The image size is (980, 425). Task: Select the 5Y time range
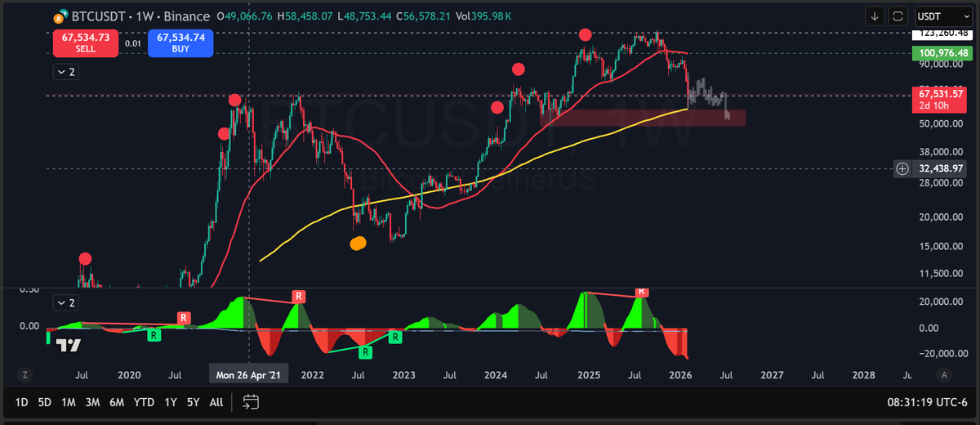point(192,402)
